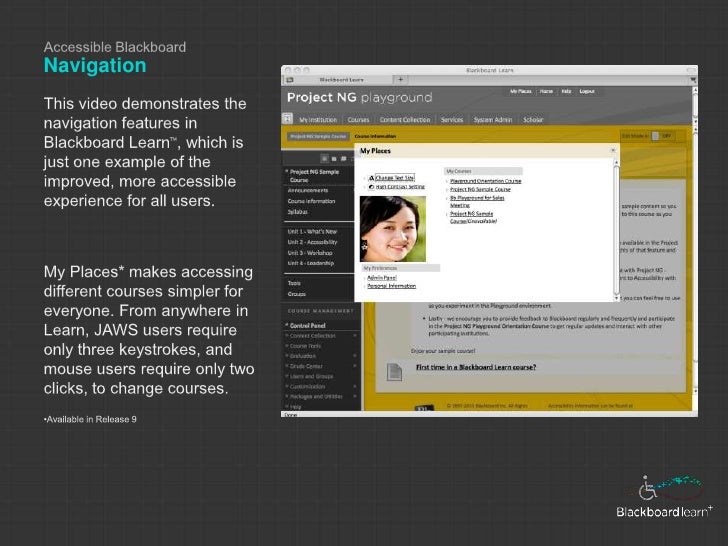Open the Content Collection tab
728x546 pixels.
[x=405, y=120]
